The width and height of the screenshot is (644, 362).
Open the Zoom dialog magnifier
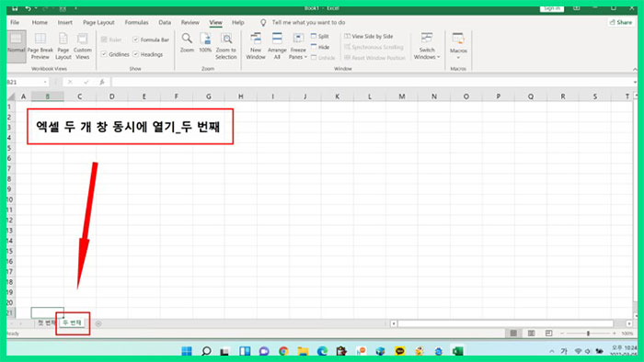(187, 43)
